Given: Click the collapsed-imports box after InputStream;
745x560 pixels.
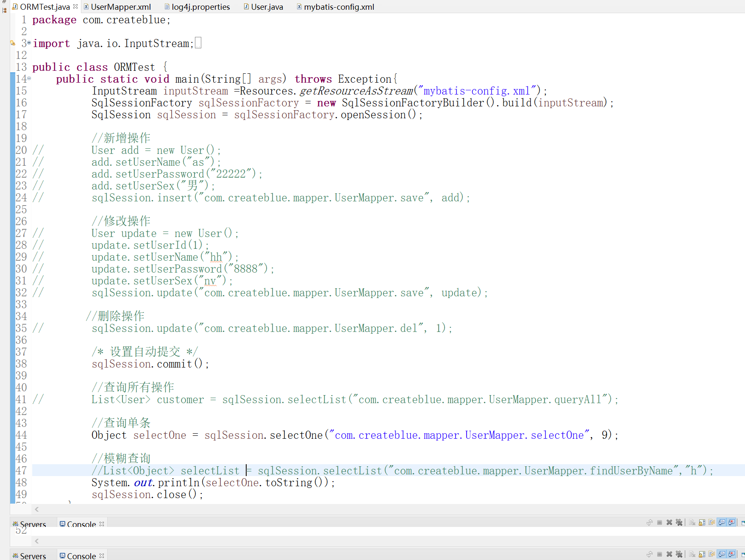Looking at the screenshot, I should [198, 43].
